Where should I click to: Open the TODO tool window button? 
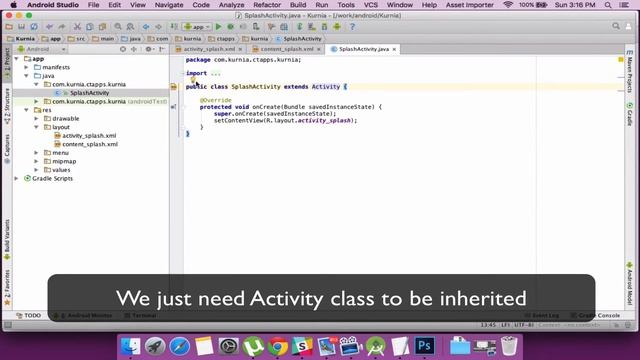click(29, 316)
